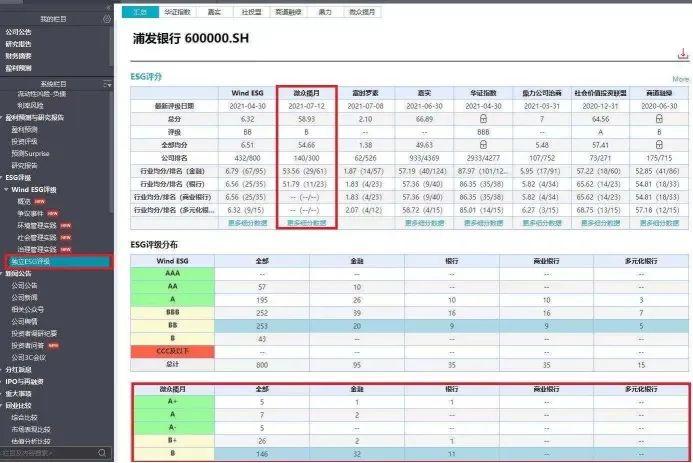The image size is (693, 463).
Task: Open the 相关公众号 tree item
Action: coord(27,310)
